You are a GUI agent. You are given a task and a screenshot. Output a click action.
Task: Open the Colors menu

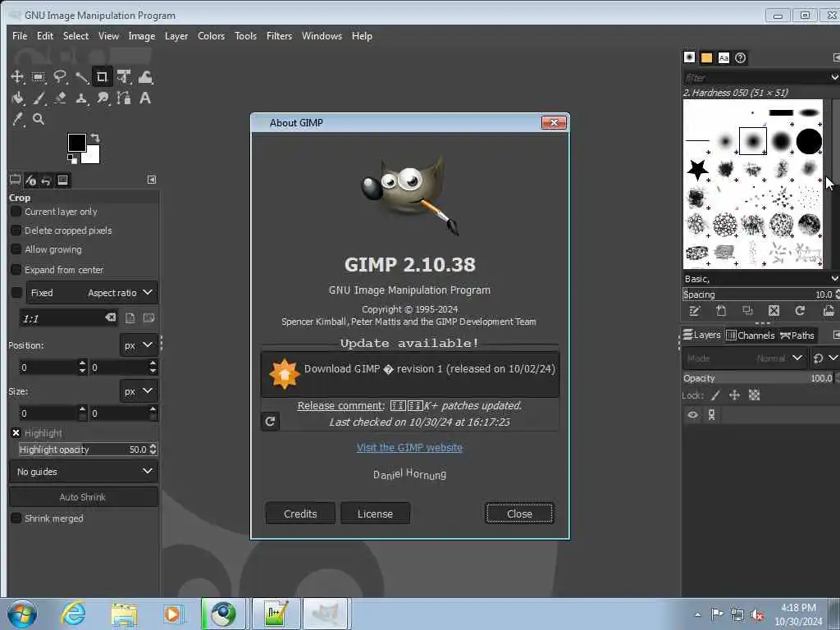211,36
